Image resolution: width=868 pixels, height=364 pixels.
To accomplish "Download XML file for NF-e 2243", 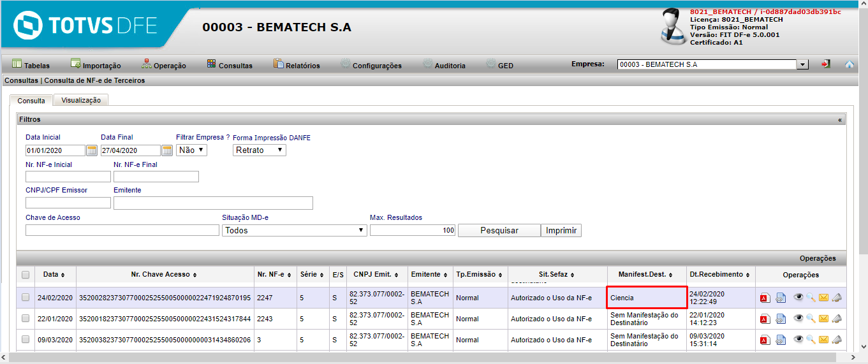I will [781, 319].
